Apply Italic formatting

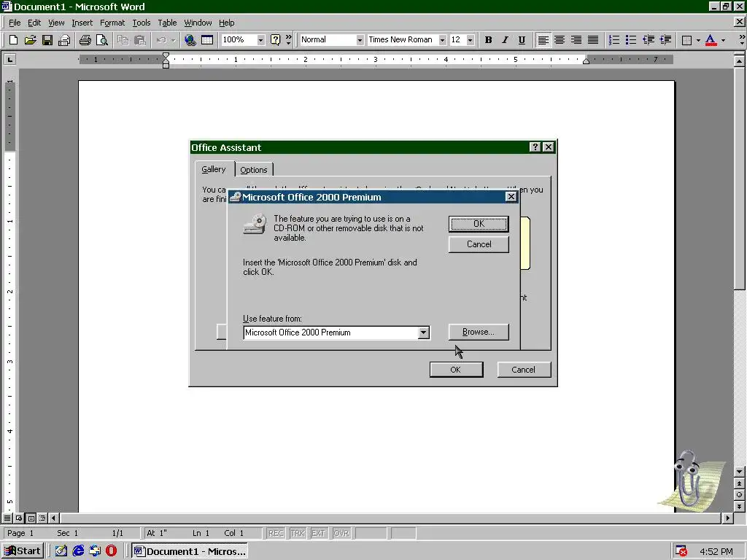click(505, 40)
